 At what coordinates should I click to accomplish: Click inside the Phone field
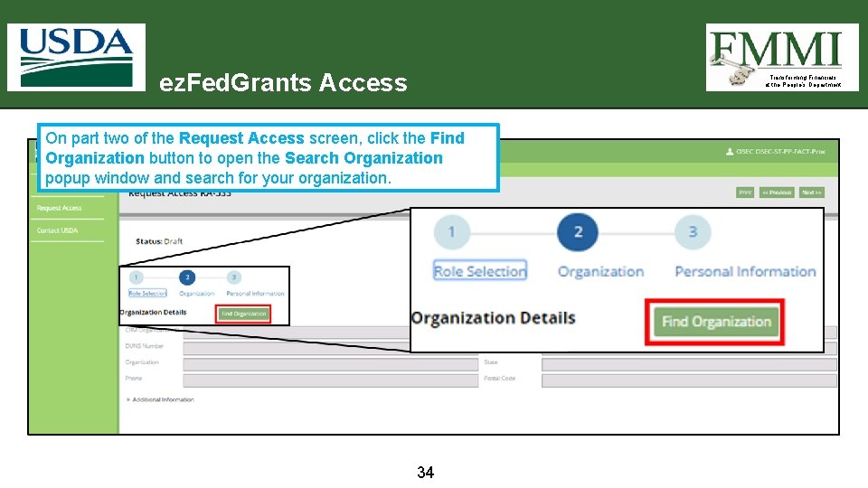[x=331, y=380]
